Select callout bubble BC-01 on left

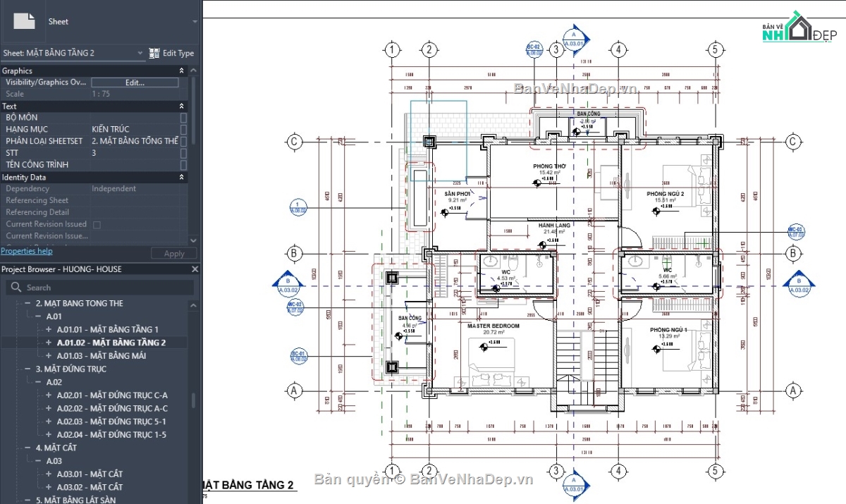coord(299,356)
